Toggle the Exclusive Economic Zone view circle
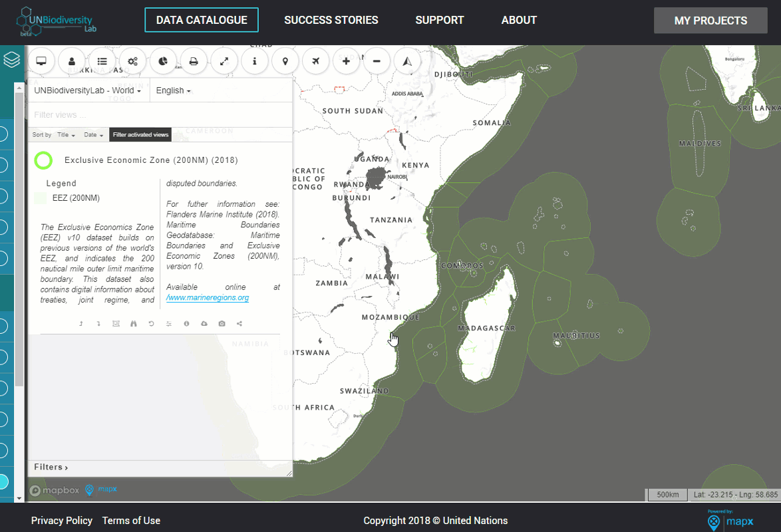This screenshot has width=781, height=532. point(43,160)
